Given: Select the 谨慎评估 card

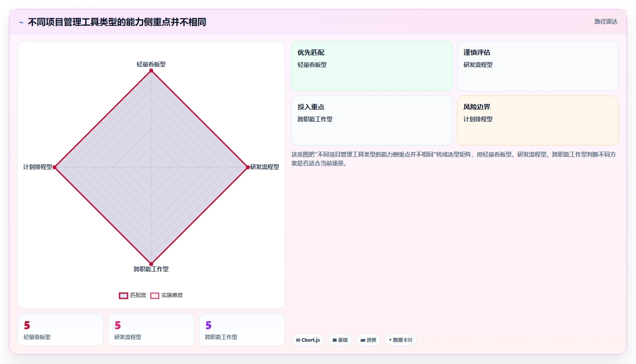Looking at the screenshot, I should tap(538, 66).
